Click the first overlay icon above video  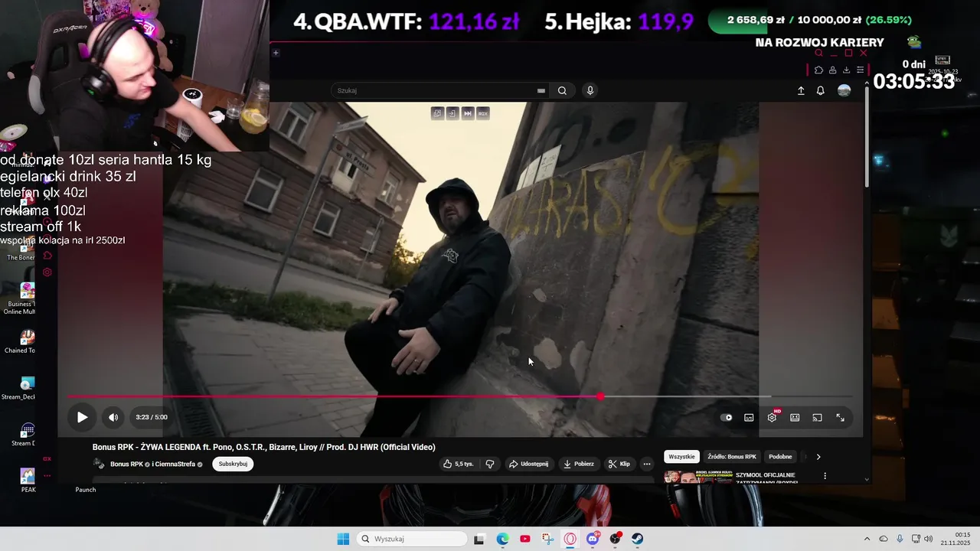437,112
